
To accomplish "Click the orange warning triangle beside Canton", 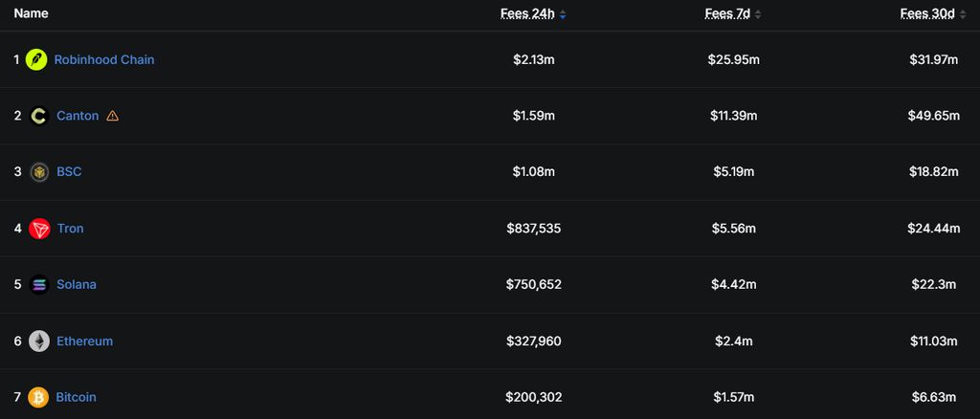I will pos(113,116).
